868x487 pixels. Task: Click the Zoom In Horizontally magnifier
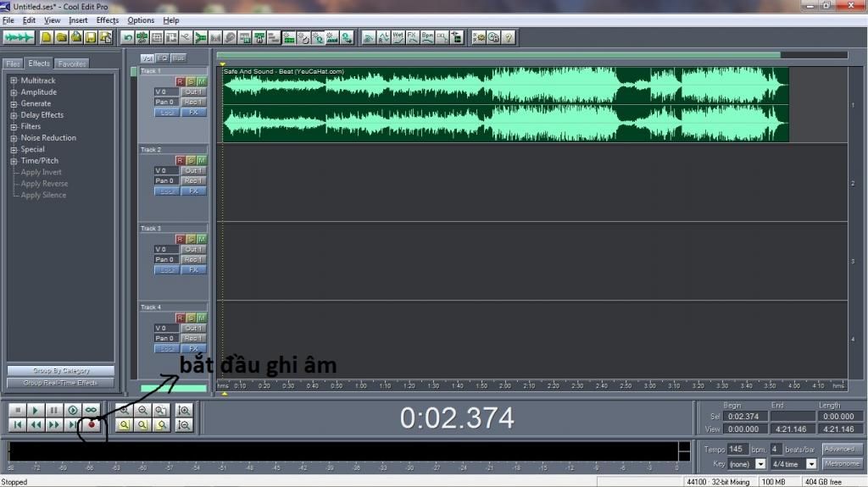(x=125, y=410)
